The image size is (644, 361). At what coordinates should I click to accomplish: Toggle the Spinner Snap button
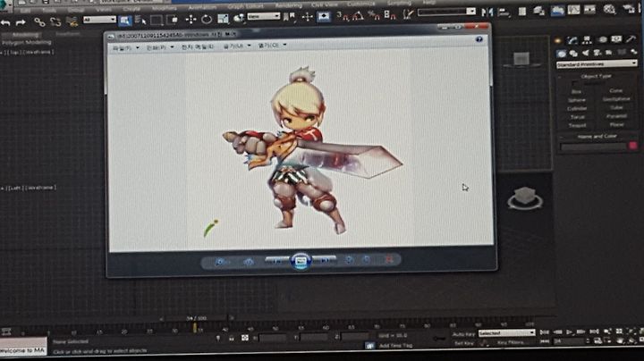[390, 15]
